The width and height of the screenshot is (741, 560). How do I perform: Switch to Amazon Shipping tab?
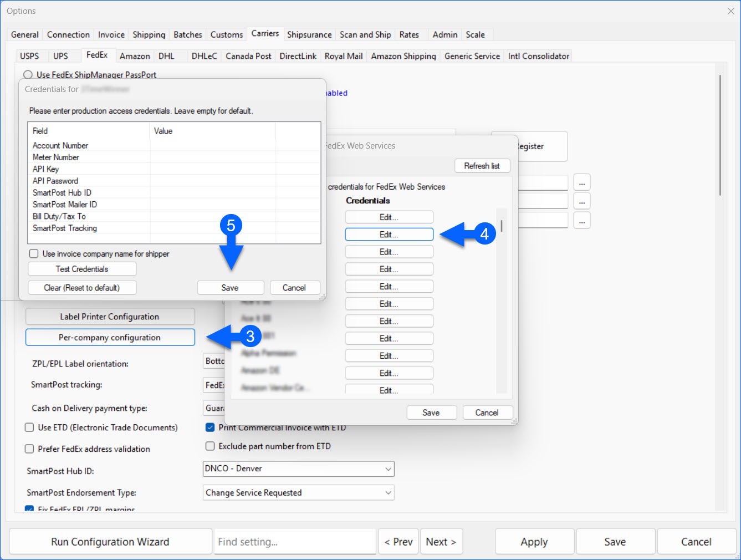coord(403,56)
